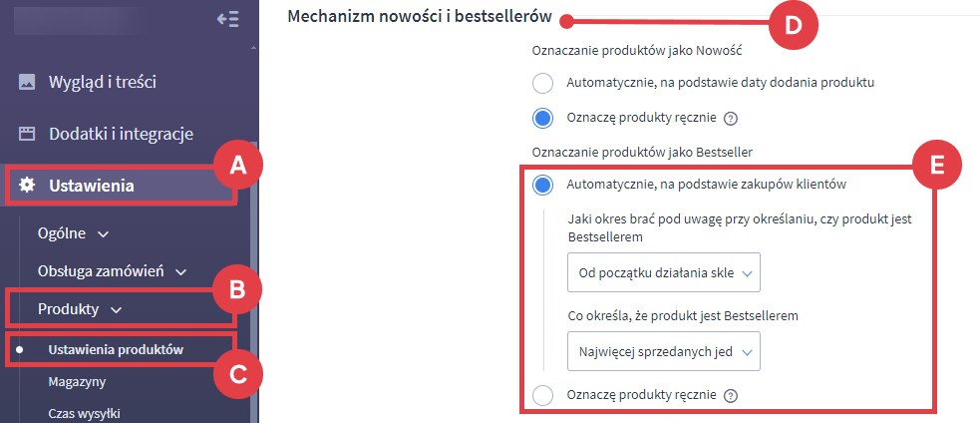Select manual marking for Bestseller products
The width and height of the screenshot is (980, 423).
click(x=542, y=396)
